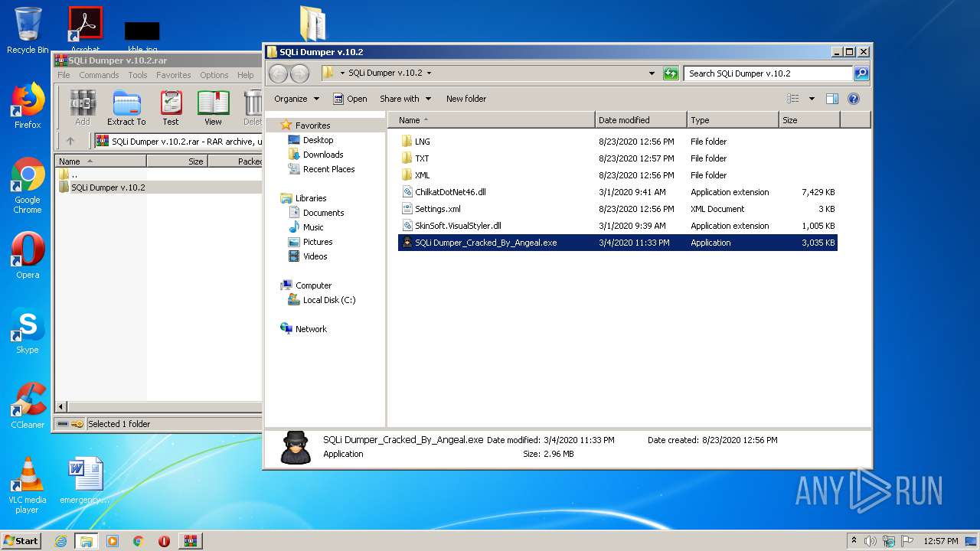980x551 pixels.
Task: Select Local Disk (C:) in navigation
Action: (328, 300)
